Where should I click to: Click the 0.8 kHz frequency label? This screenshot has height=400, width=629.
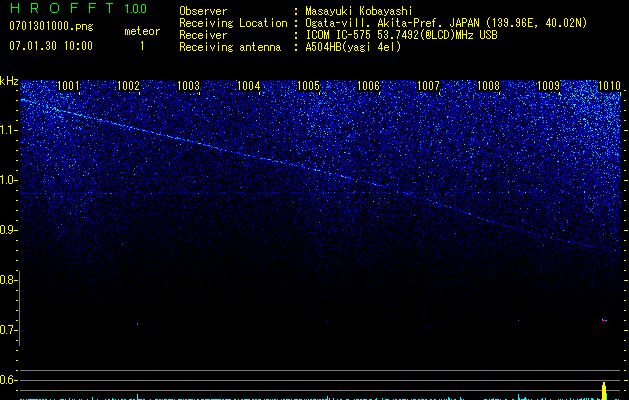click(x=8, y=280)
